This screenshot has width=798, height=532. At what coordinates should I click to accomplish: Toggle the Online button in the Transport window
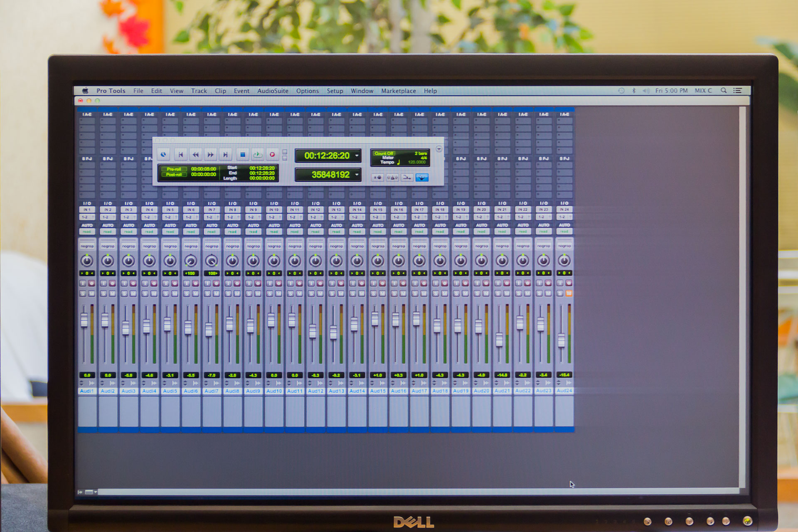point(164,155)
